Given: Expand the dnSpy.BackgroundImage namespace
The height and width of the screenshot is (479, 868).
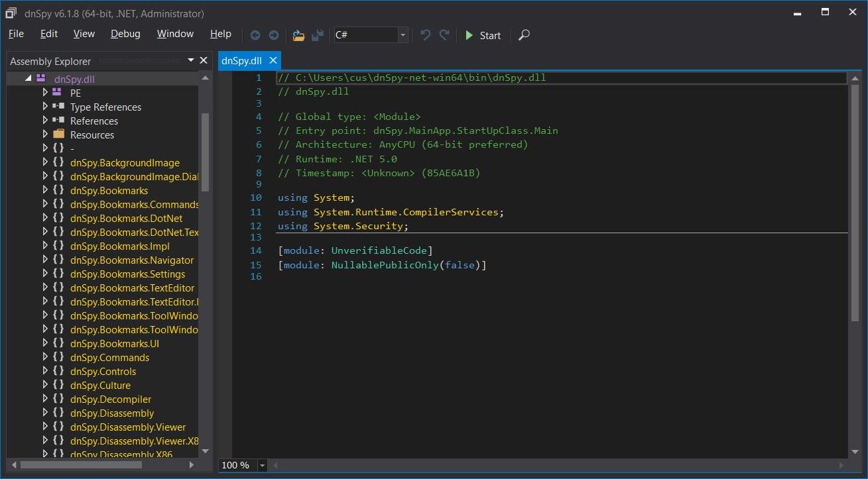Looking at the screenshot, I should [x=45, y=162].
